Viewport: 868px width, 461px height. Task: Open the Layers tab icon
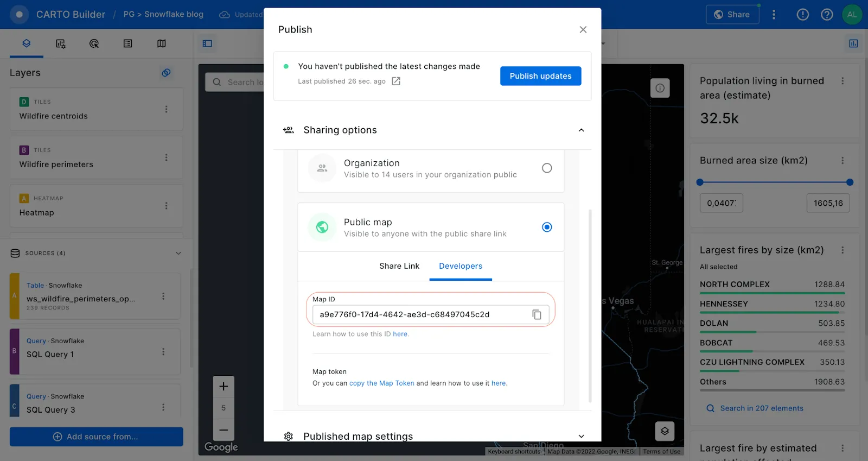click(x=26, y=43)
